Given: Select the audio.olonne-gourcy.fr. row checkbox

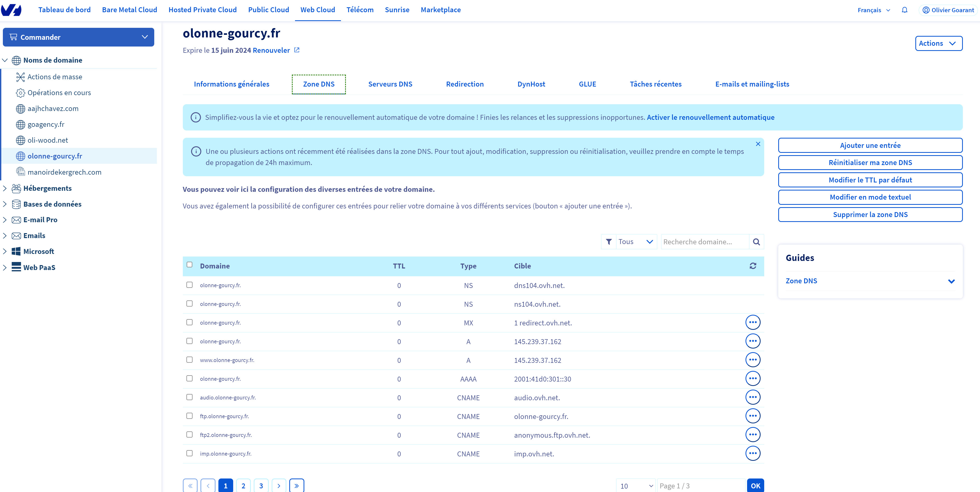Looking at the screenshot, I should (190, 397).
